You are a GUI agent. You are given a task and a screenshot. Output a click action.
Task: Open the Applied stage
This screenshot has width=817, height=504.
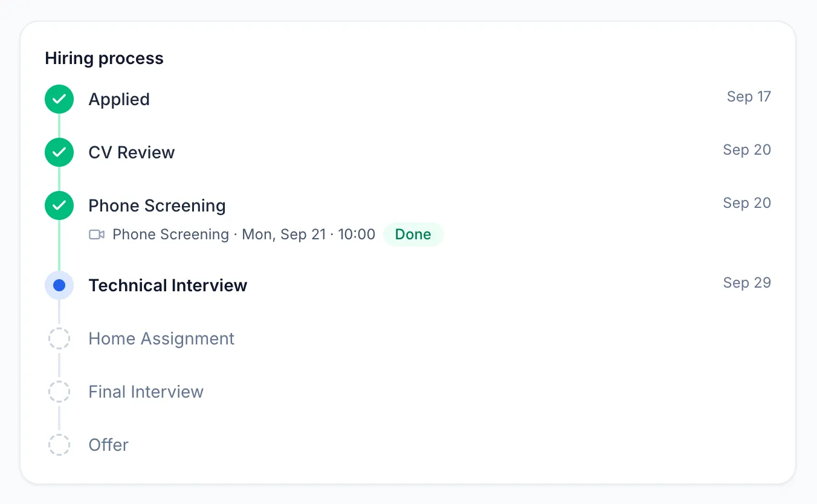(119, 99)
